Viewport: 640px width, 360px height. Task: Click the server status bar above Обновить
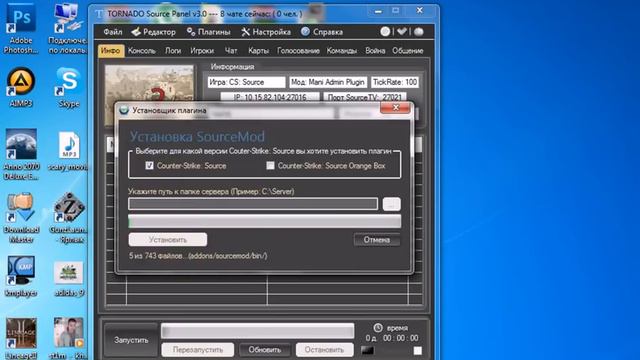click(x=258, y=331)
